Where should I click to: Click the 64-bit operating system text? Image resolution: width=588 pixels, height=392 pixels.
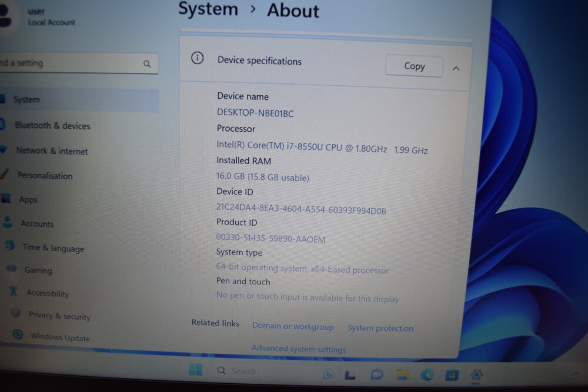click(302, 269)
